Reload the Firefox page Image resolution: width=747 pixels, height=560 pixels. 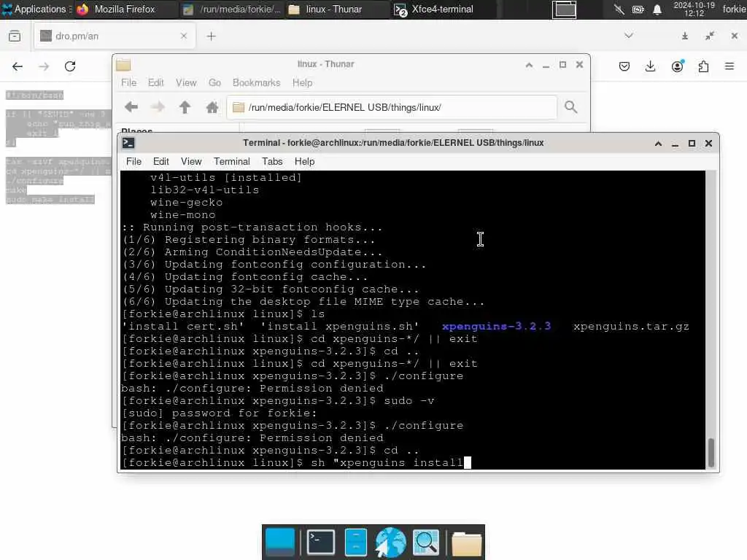point(70,66)
